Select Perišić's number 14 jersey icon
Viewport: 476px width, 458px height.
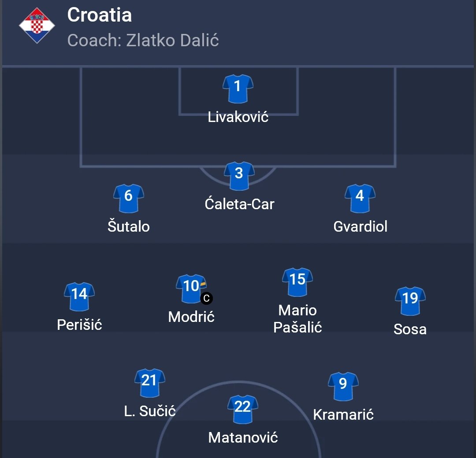[x=79, y=297]
